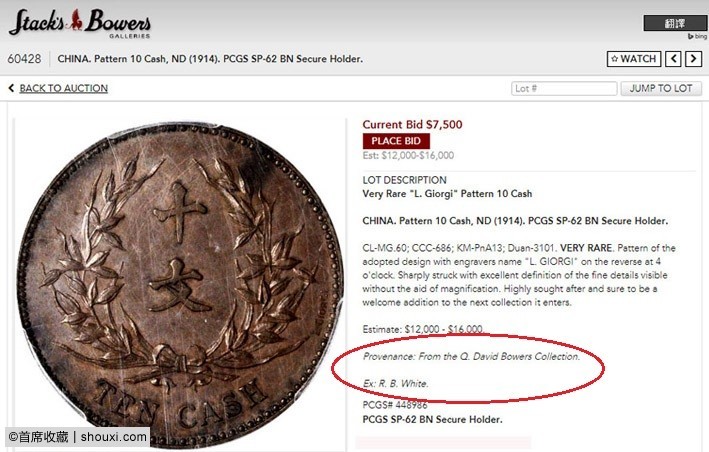Click the PLACE BID button
The width and height of the screenshot is (709, 452).
(396, 141)
